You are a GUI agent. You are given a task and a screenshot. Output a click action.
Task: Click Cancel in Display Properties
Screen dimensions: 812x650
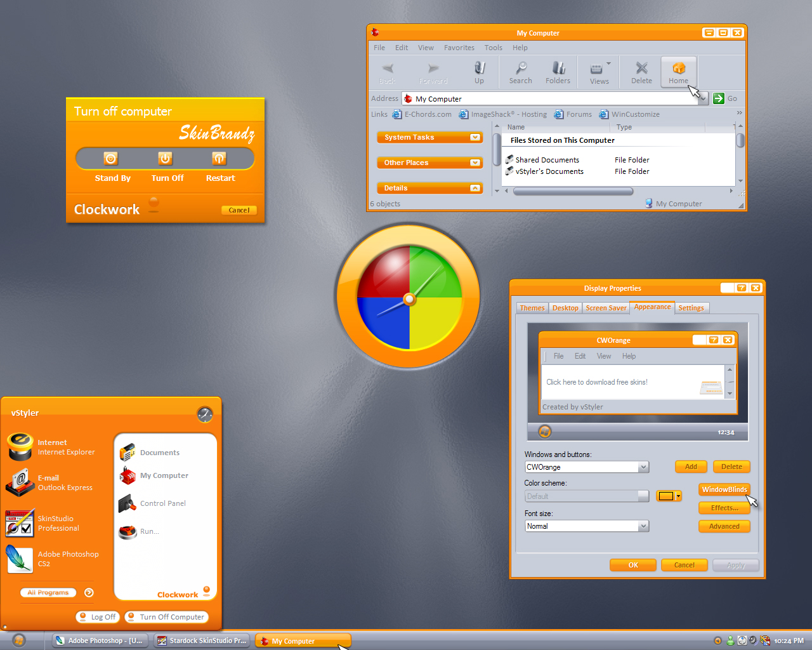click(x=684, y=565)
